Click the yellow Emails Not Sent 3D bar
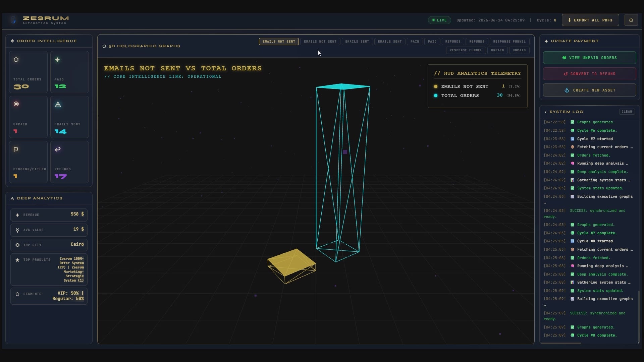This screenshot has height=362, width=644. point(291,266)
